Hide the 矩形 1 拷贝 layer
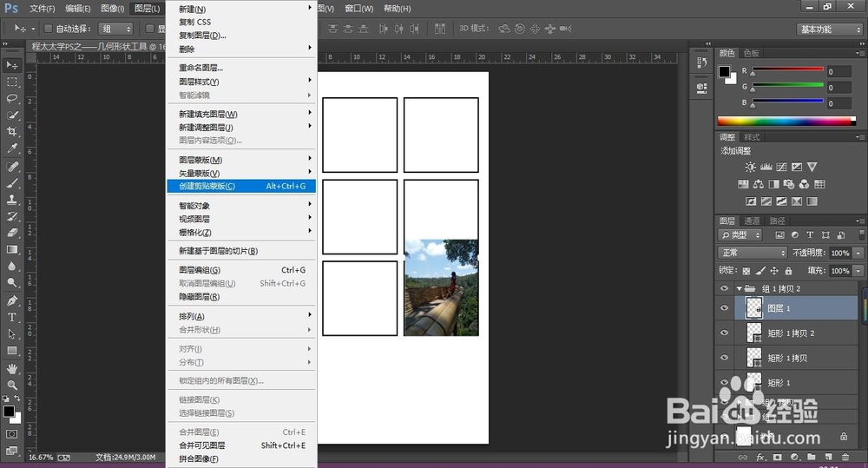Screen dimensions: 868x468 pos(724,357)
